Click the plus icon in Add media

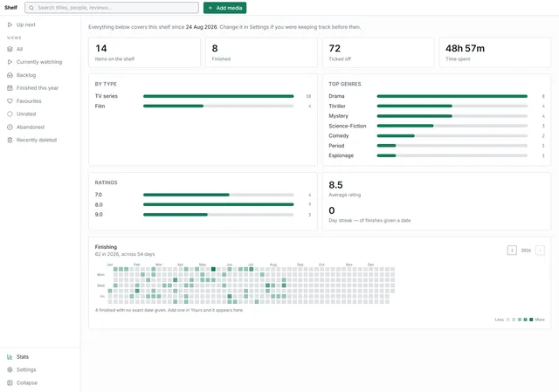coord(210,8)
